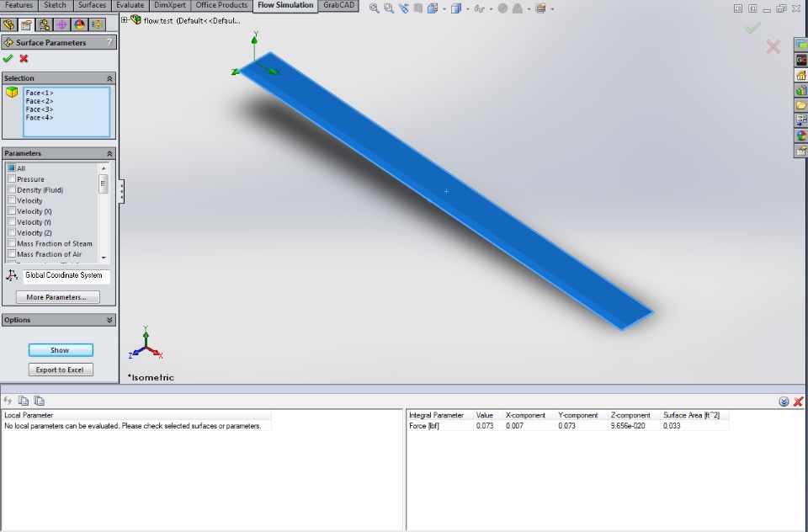Click View Settings monitor icon
This screenshot has height=532, width=808.
[x=540, y=8]
